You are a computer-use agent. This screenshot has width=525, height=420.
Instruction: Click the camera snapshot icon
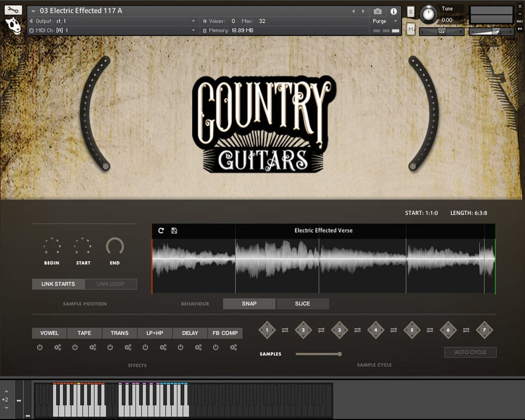(378, 11)
